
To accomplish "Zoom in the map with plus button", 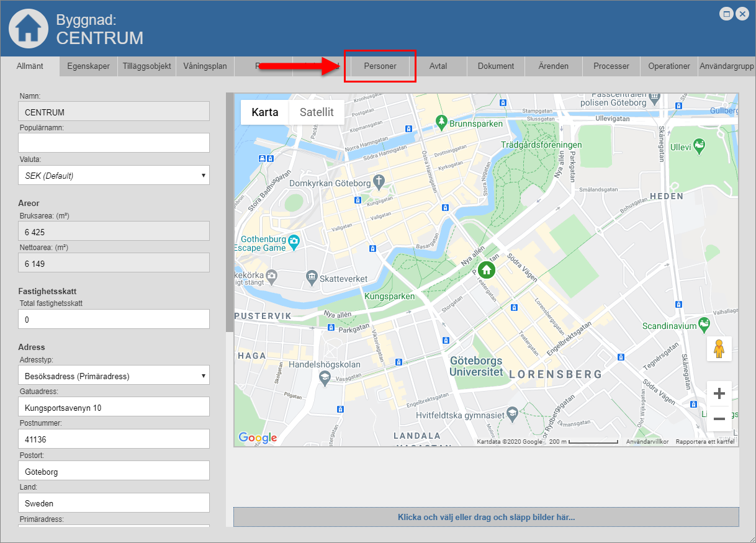I will click(x=719, y=393).
